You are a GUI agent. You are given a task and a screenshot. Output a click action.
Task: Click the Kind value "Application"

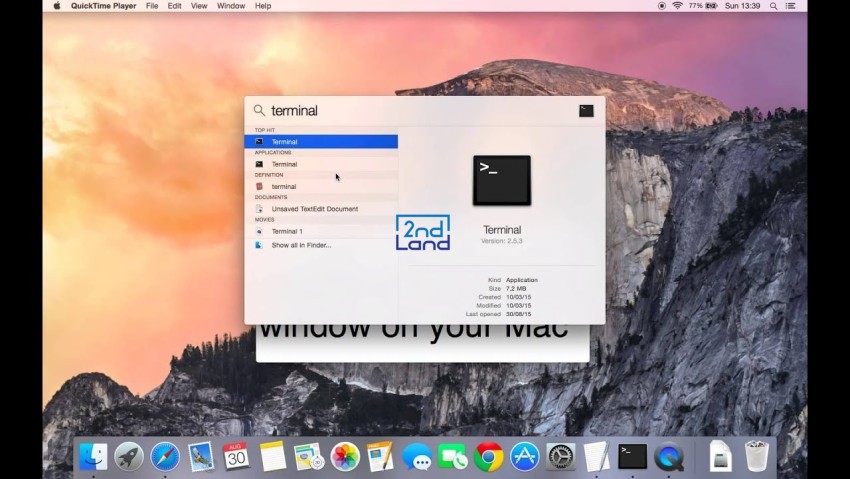(x=522, y=280)
